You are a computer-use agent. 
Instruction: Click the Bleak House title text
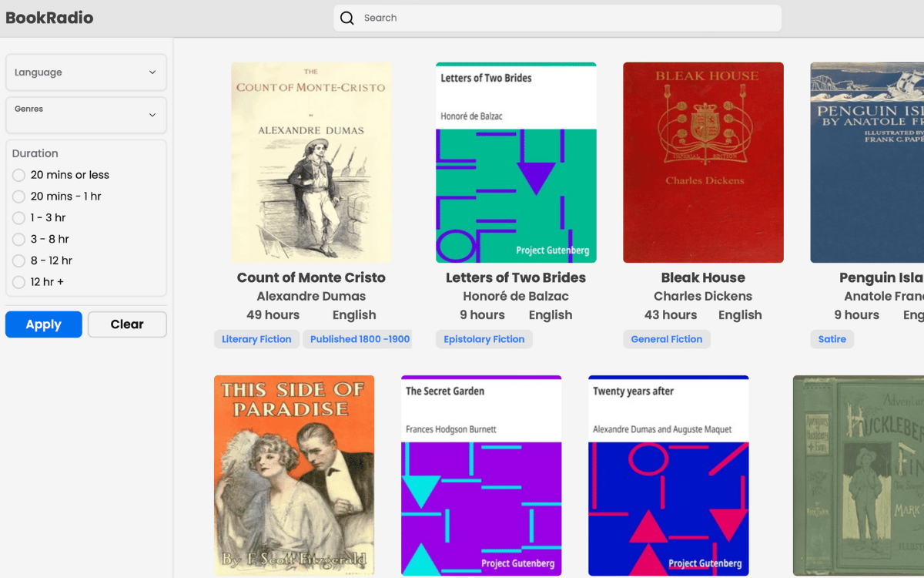coord(703,277)
